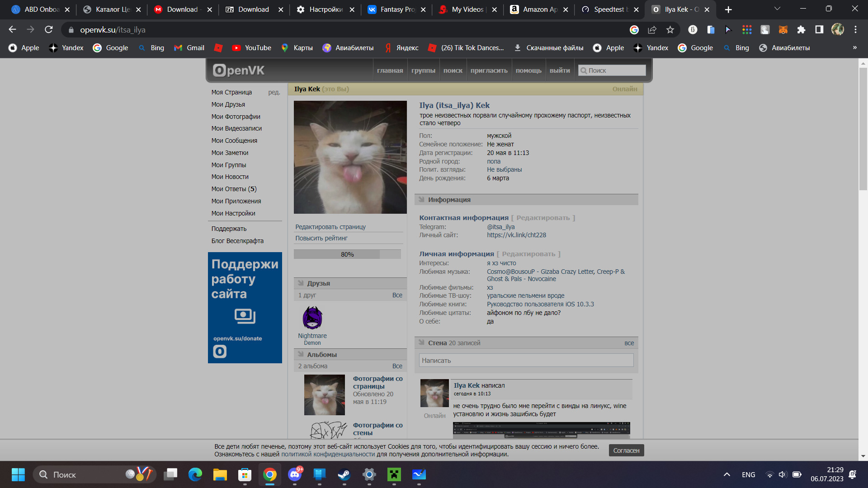The image size is (868, 488).
Task: Show the hidden bookmarks overflow chevron
Action: (x=854, y=48)
